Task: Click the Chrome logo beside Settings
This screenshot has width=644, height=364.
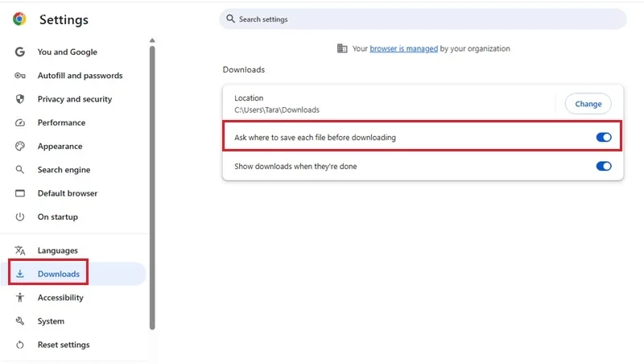Action: 19,19
